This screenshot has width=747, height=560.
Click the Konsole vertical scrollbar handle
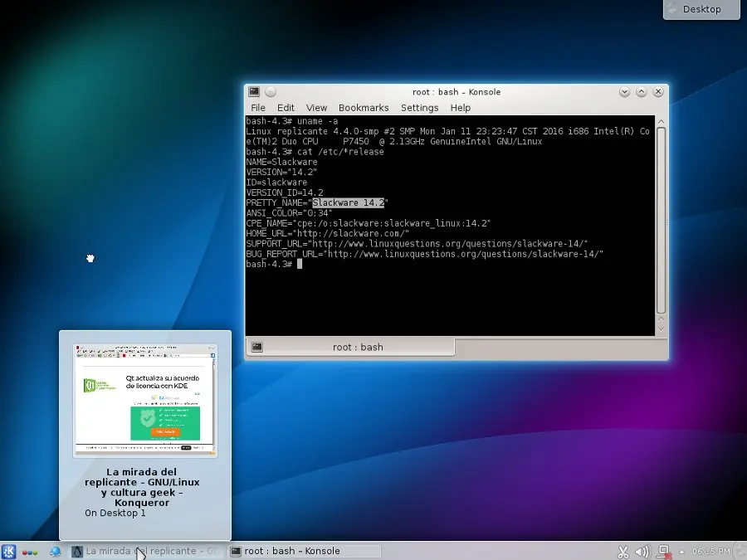[661, 221]
